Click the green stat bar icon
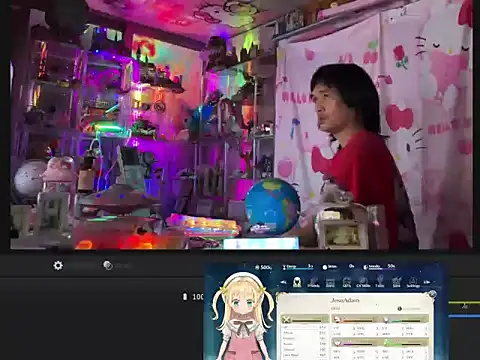Image resolution: width=480 pixels, height=360 pixels. click(x=387, y=343)
